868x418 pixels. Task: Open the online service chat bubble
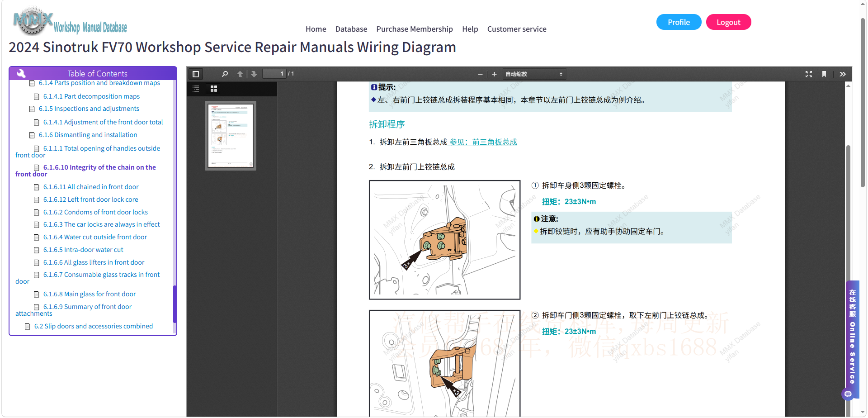point(848,394)
